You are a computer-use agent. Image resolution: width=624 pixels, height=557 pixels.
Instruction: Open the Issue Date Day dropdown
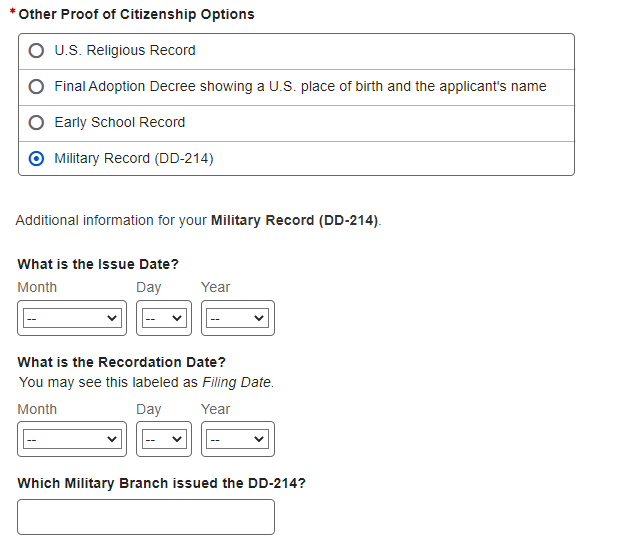pos(163,318)
